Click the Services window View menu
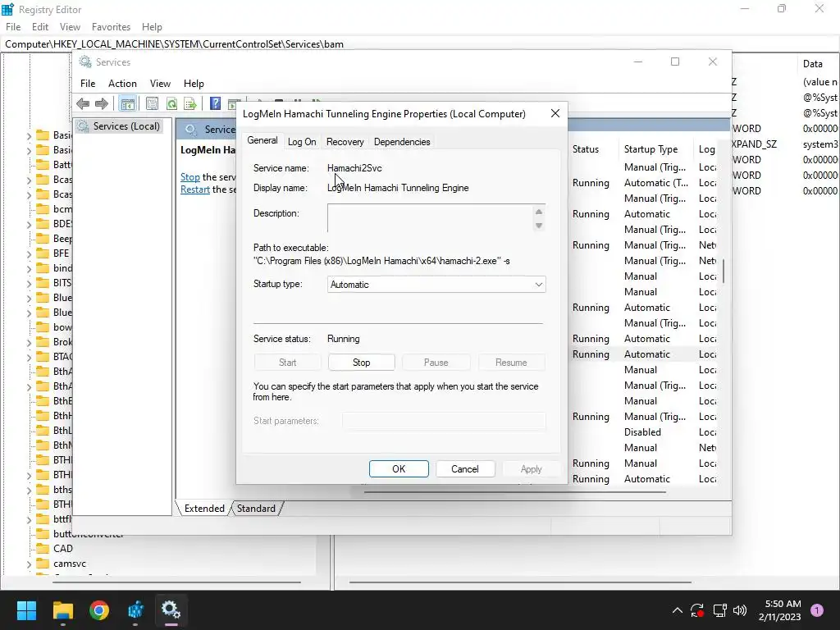The width and height of the screenshot is (840, 630). tap(160, 84)
